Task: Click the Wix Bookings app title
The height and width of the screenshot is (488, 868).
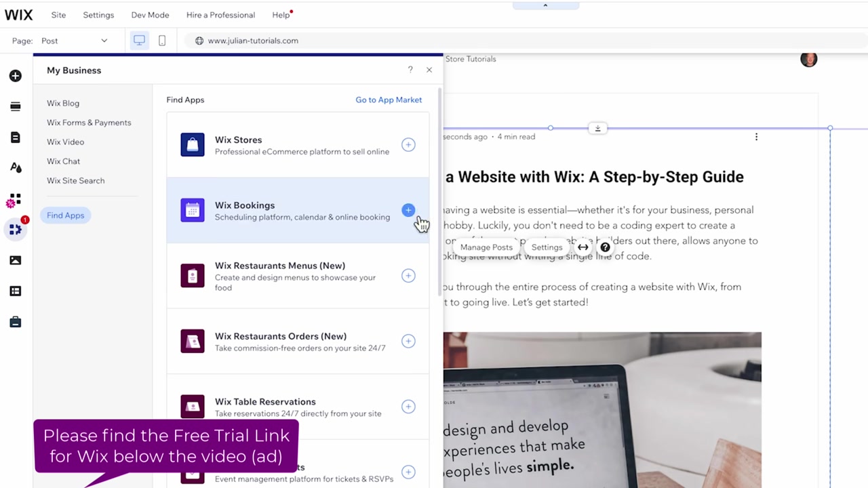Action: (x=245, y=205)
